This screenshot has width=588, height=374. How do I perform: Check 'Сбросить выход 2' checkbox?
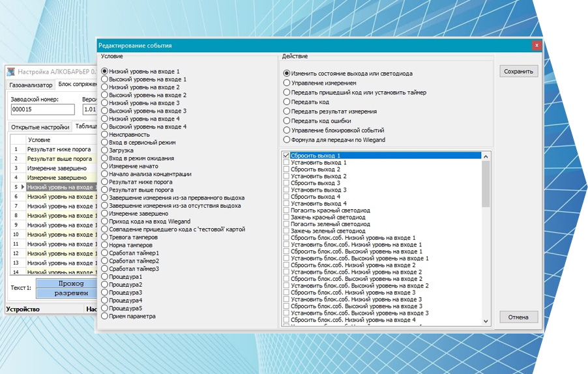pyautogui.click(x=286, y=169)
